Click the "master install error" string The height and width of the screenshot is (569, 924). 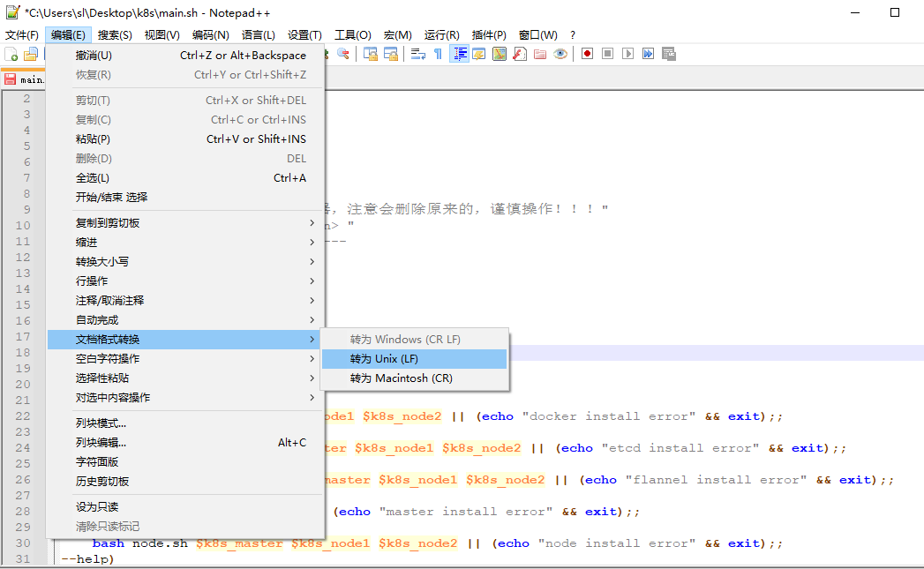466,512
